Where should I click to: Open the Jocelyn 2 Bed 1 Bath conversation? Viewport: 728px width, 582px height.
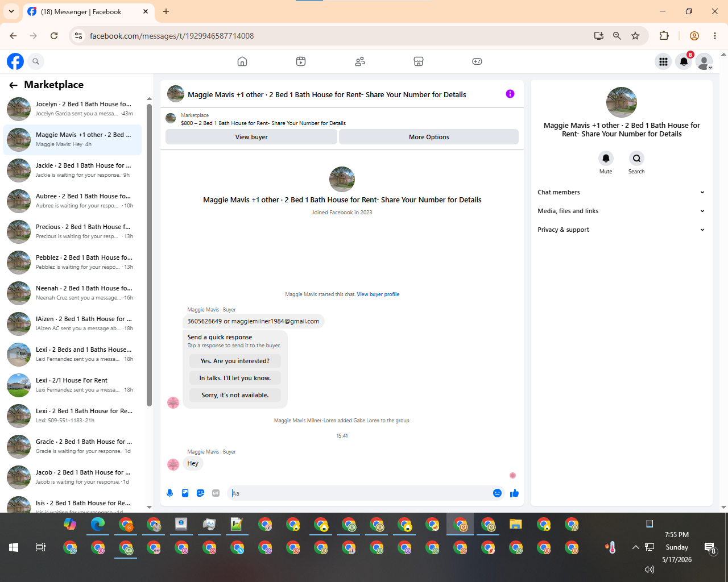click(x=73, y=109)
